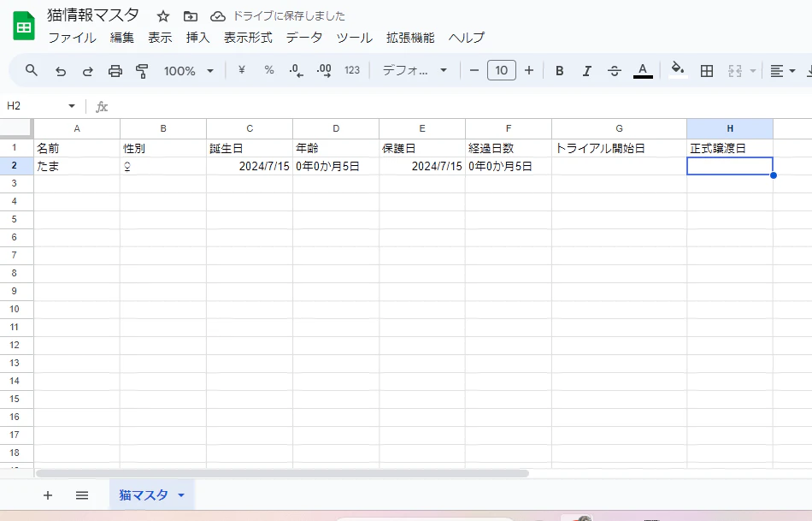Decrease the font size
The image size is (812, 521).
(x=474, y=70)
